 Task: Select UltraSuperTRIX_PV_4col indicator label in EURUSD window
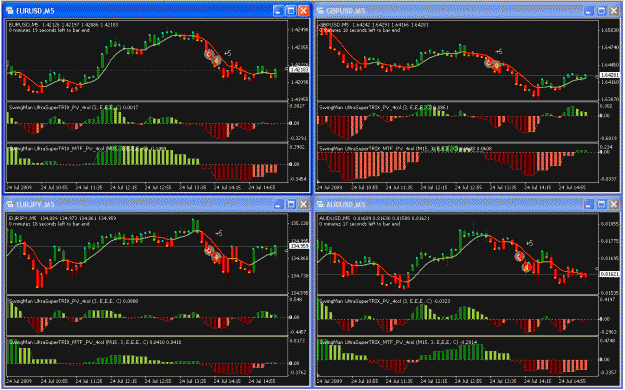(x=73, y=107)
